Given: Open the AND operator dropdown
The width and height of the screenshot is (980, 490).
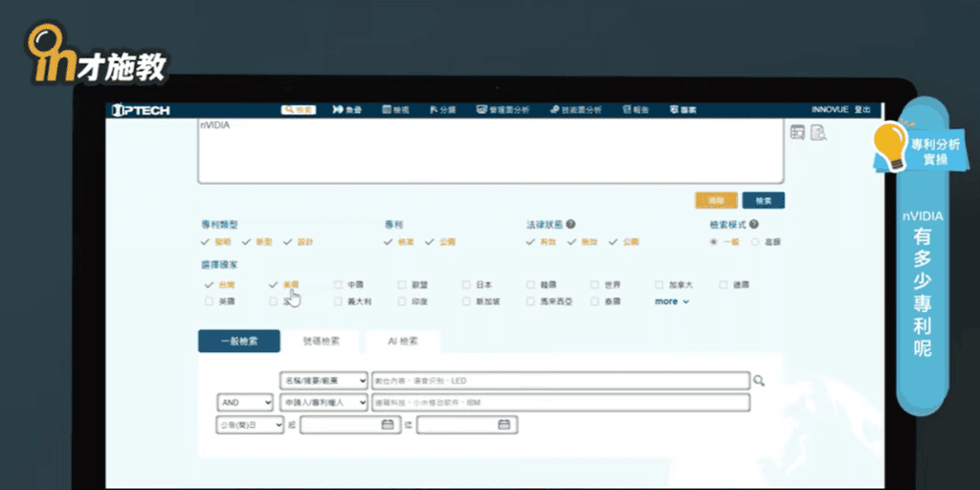Looking at the screenshot, I should pyautogui.click(x=245, y=403).
